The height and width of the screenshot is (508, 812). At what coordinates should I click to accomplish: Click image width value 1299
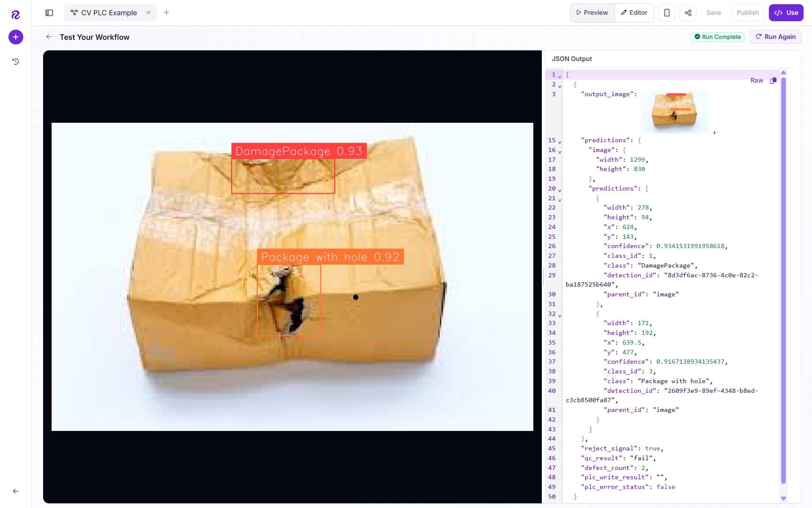point(637,160)
